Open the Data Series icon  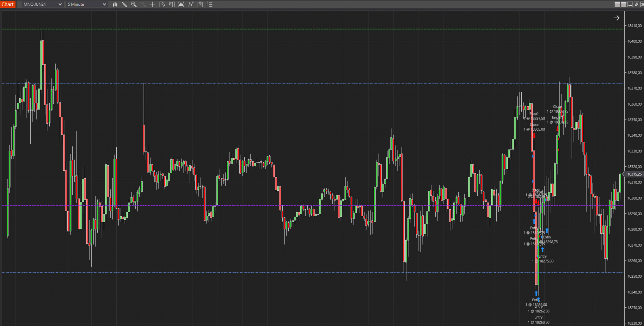[x=181, y=4]
